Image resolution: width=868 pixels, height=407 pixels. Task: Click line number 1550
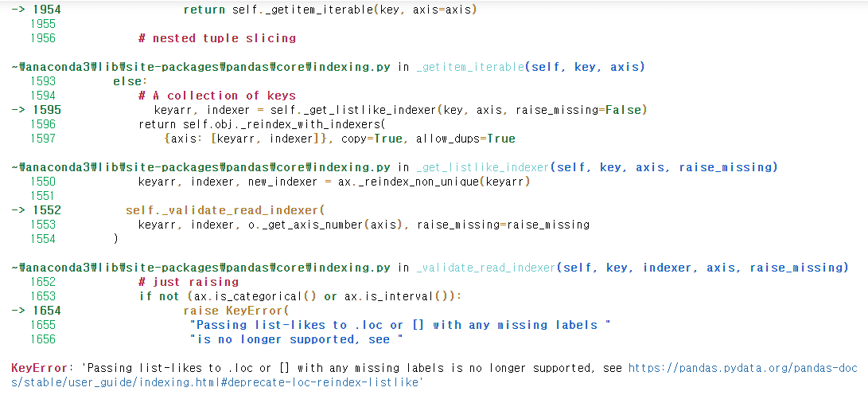(x=43, y=182)
